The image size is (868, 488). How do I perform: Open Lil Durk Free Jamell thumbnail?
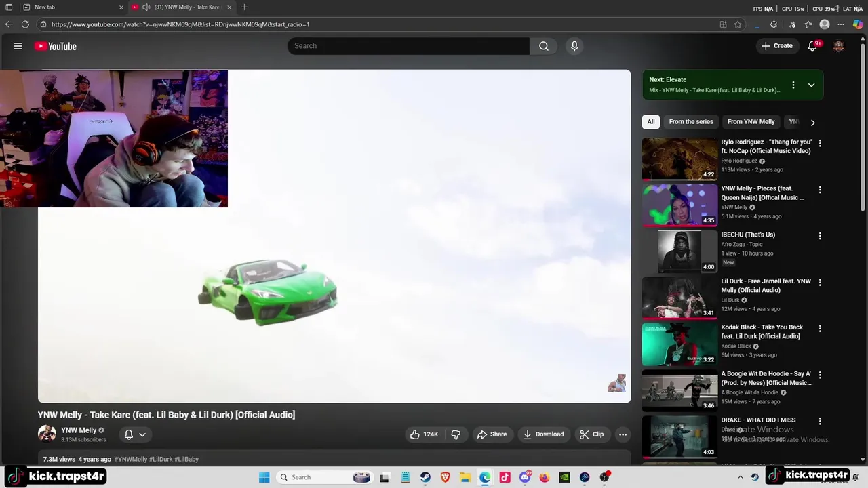click(679, 298)
